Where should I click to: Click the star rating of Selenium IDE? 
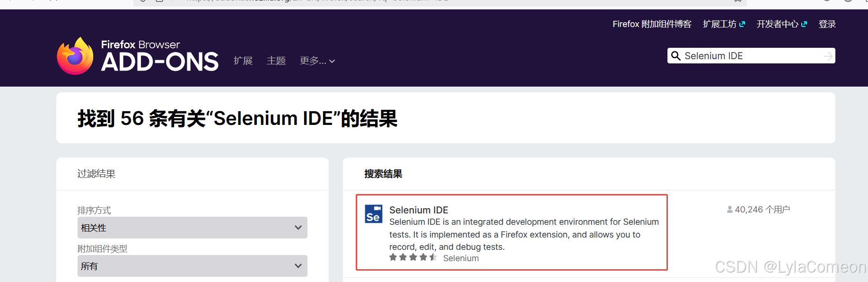click(x=413, y=257)
